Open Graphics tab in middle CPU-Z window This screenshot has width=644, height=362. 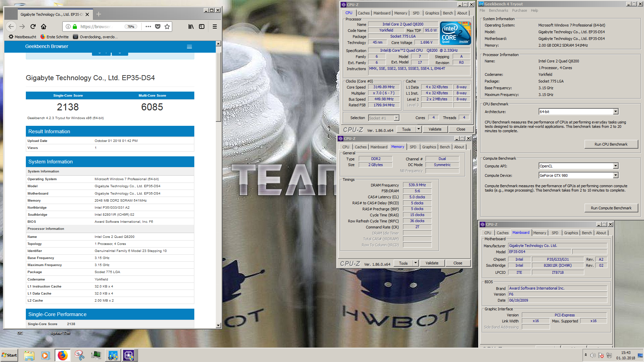(429, 147)
